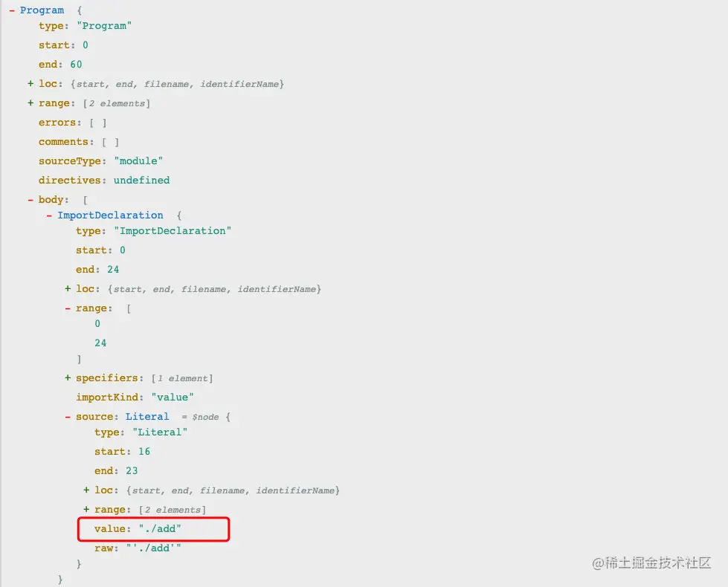
Task: Click the "module" value
Action: click(x=138, y=161)
